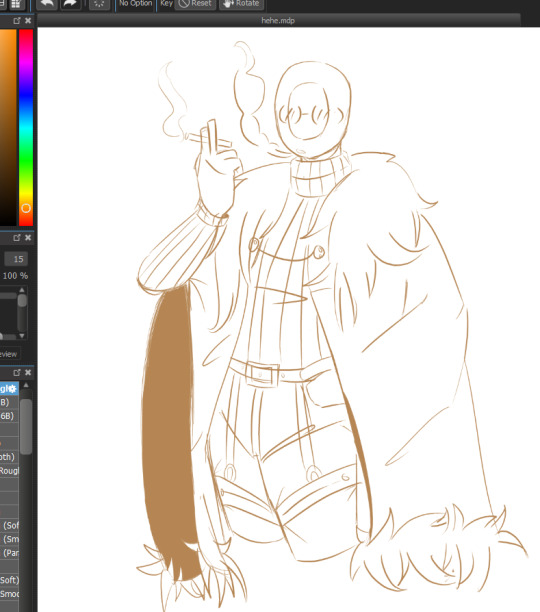Screen dimensions: 540x612
Task: Click the brush preview scrollbar up arrow
Action: click(x=22, y=290)
